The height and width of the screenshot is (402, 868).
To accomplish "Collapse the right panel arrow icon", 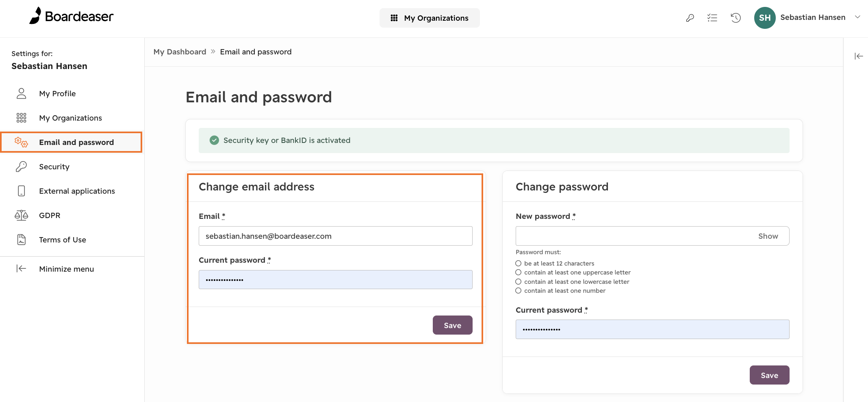I will click(x=858, y=56).
